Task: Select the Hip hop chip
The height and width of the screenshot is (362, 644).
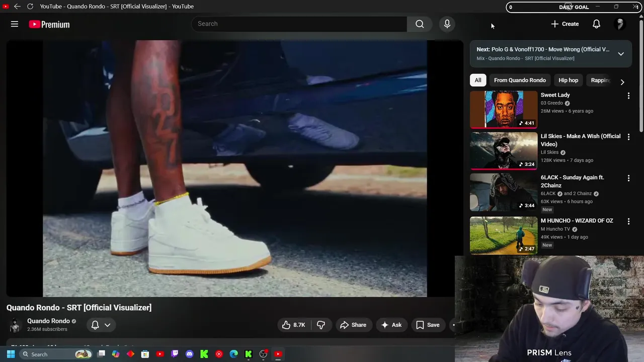Action: [x=568, y=80]
